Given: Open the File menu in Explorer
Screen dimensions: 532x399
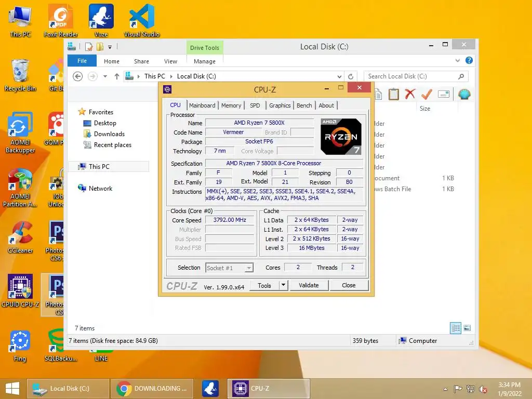Looking at the screenshot, I should coord(82,61).
